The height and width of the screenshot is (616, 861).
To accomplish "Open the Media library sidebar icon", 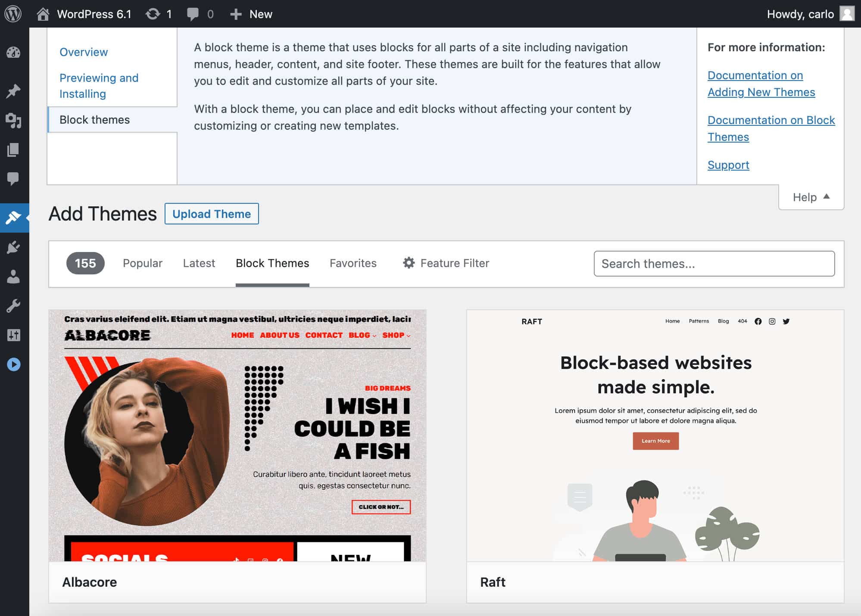I will (13, 121).
